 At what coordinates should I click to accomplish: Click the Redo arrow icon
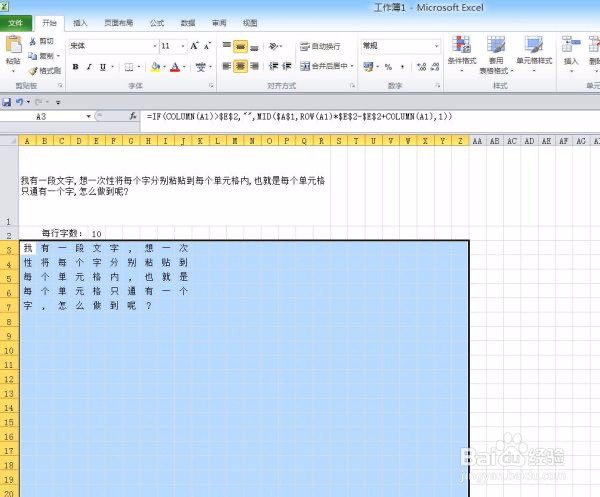click(38, 102)
